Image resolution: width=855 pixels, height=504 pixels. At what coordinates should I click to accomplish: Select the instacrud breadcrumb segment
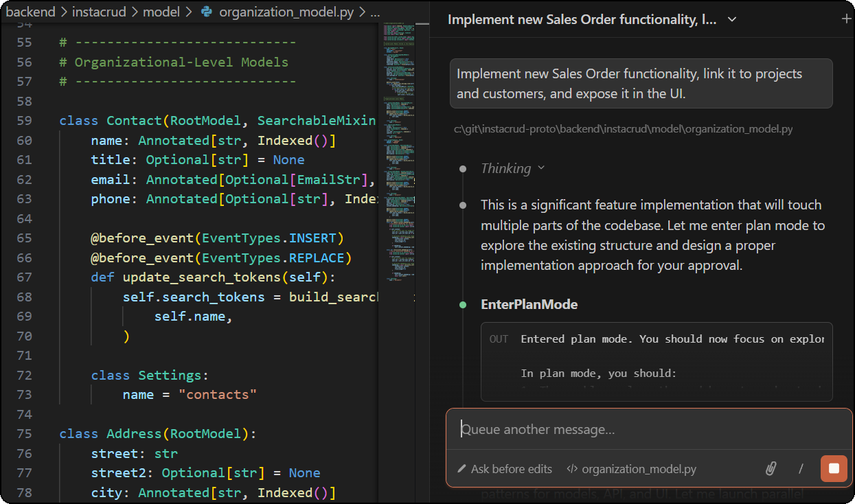click(x=98, y=12)
